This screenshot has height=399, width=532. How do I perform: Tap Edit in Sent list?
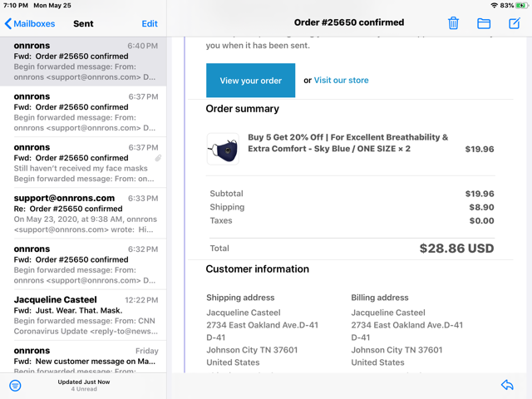pyautogui.click(x=150, y=24)
